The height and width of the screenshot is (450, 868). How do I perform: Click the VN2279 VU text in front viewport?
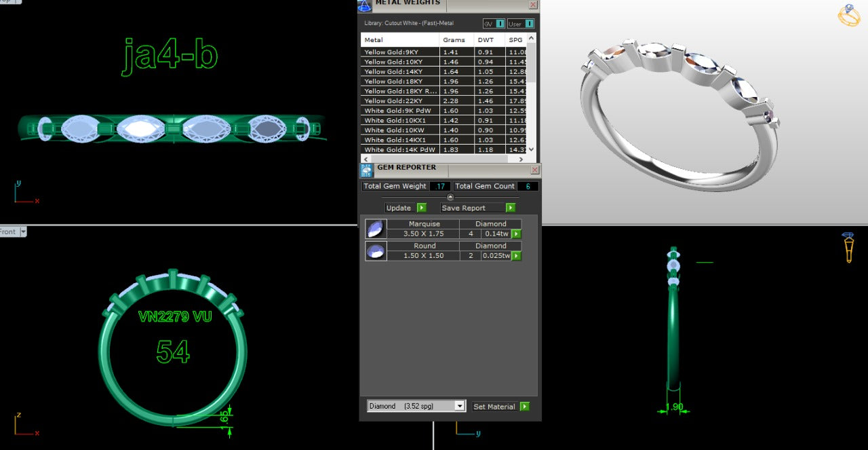[175, 316]
